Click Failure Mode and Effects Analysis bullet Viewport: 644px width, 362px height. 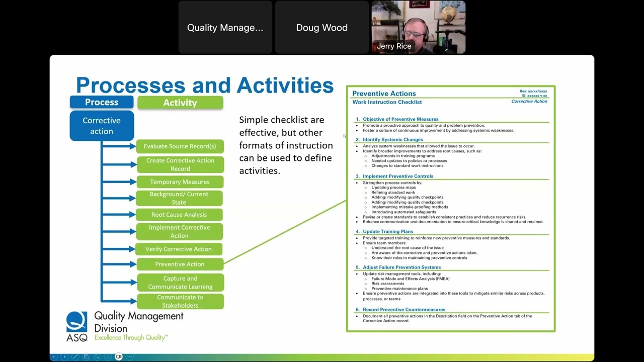[411, 279]
